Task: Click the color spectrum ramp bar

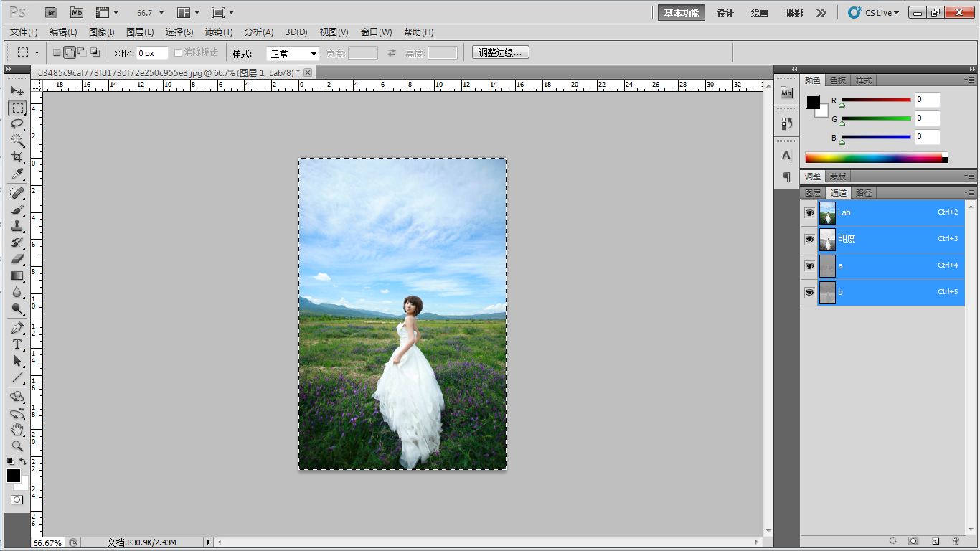Action: tap(873, 158)
